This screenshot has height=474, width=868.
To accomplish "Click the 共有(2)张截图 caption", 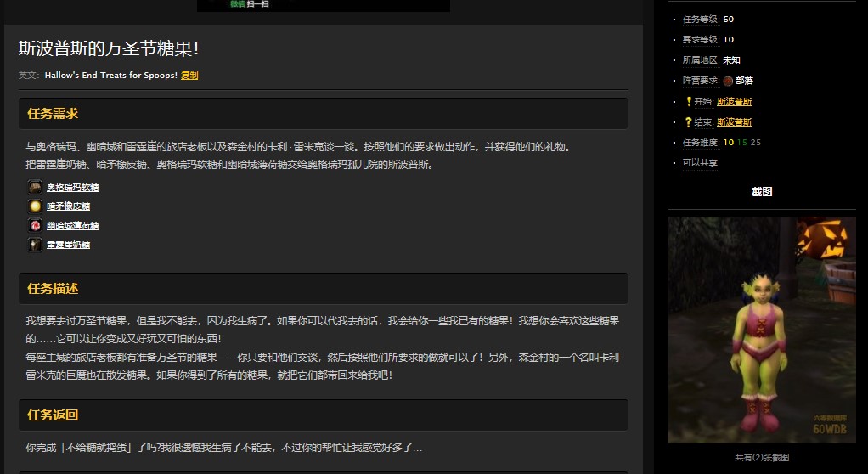I will click(761, 457).
